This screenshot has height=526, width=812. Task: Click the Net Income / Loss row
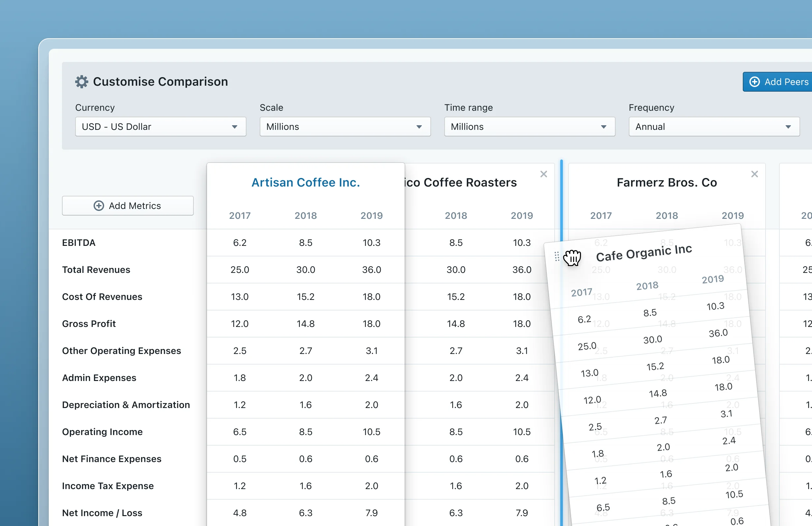(x=102, y=513)
